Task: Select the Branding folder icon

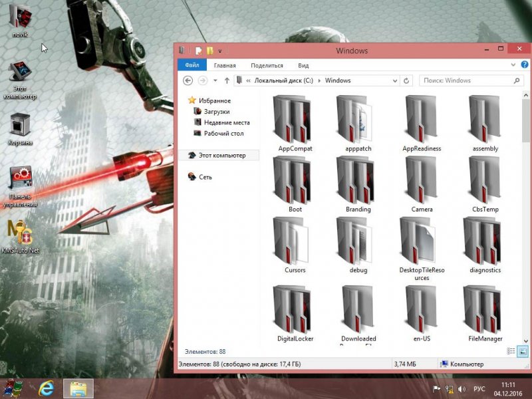Action: [355, 180]
